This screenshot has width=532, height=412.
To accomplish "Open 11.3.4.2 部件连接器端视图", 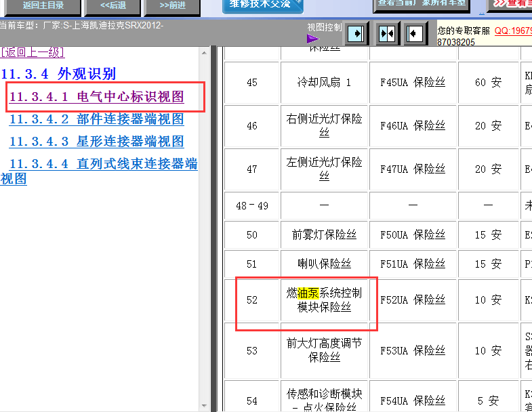I will pos(97,119).
